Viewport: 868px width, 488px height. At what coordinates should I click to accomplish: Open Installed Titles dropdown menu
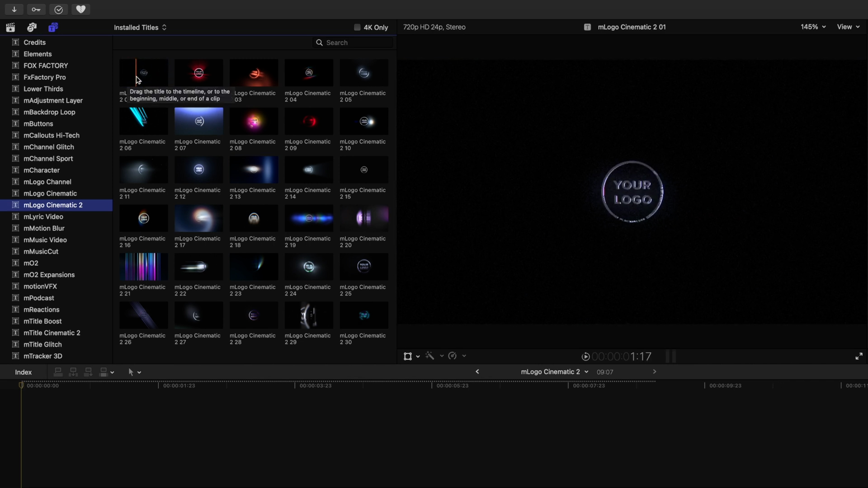(140, 27)
